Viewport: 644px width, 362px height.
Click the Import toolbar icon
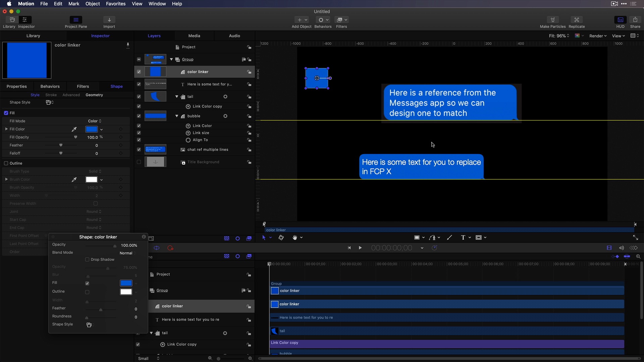coord(109,20)
